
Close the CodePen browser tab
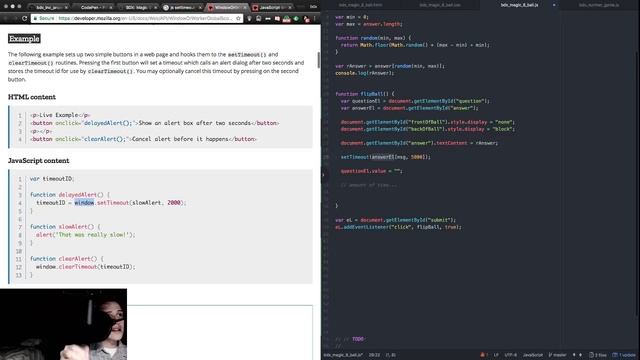click(x=111, y=7)
